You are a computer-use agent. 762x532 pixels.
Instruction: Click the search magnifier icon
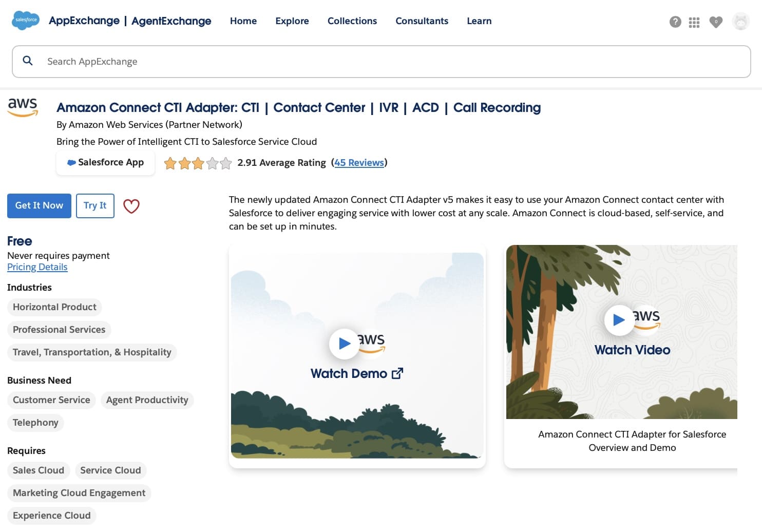click(x=28, y=61)
